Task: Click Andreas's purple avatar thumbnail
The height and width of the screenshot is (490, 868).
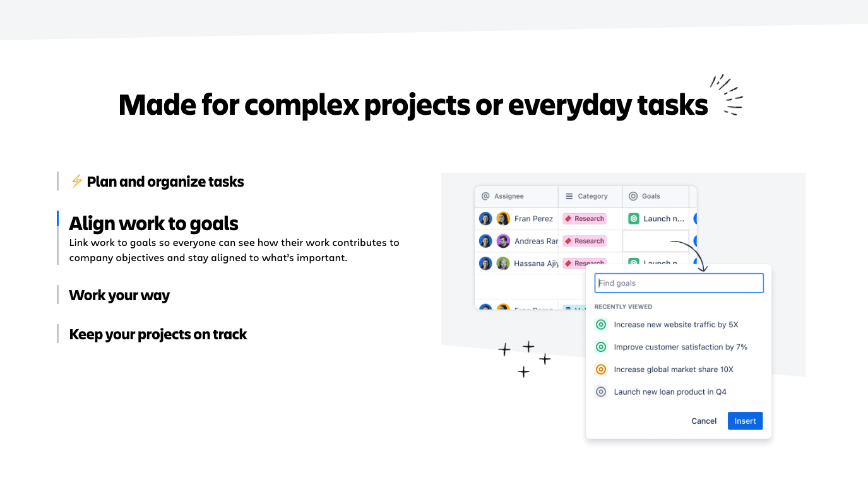Action: tap(503, 241)
